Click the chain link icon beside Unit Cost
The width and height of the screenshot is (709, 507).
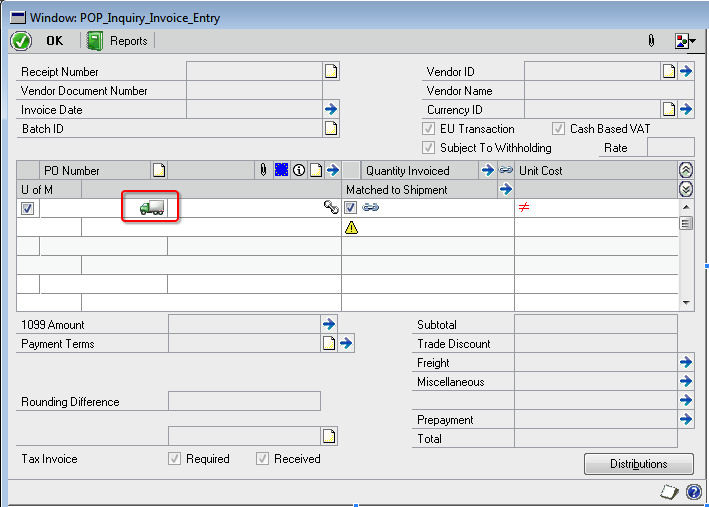506,170
